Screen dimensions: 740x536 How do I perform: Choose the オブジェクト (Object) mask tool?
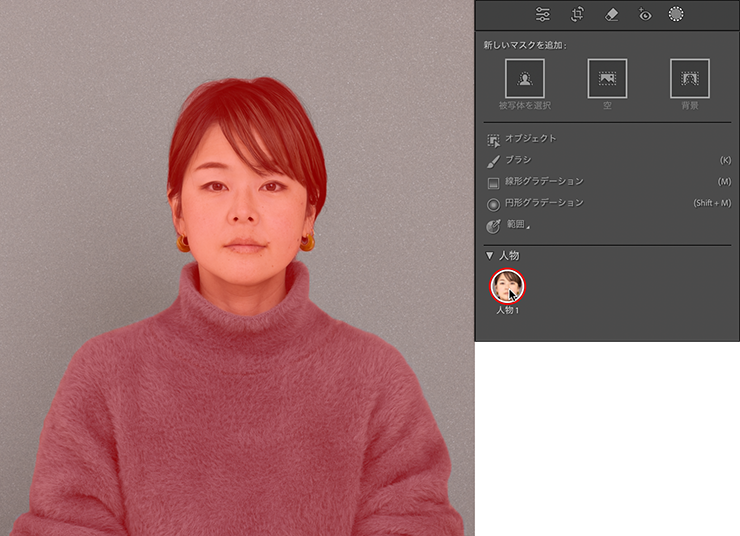coord(530,138)
